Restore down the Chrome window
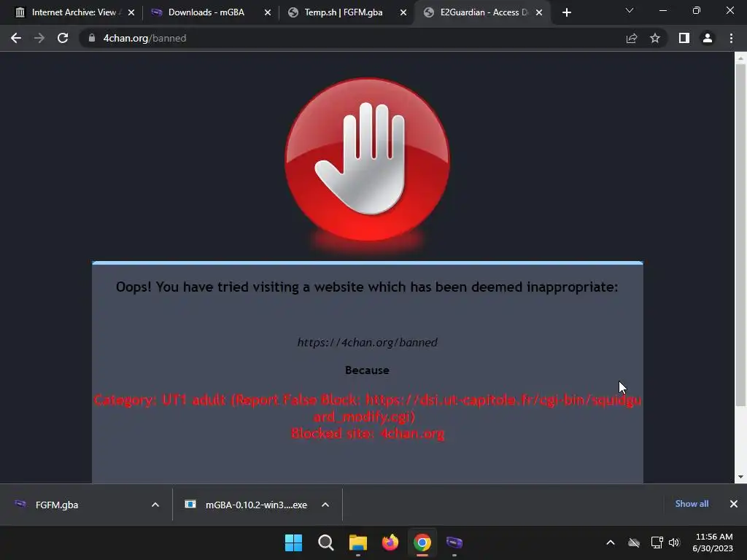 pyautogui.click(x=697, y=10)
